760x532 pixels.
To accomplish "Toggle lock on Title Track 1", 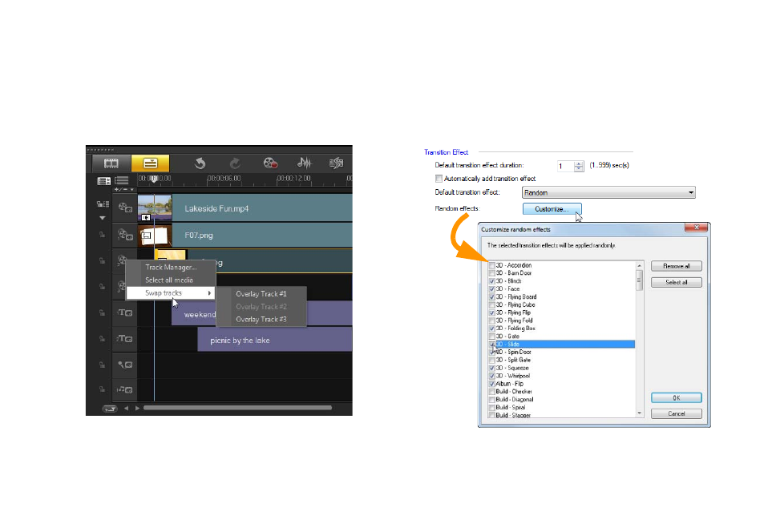I will click(x=103, y=313).
